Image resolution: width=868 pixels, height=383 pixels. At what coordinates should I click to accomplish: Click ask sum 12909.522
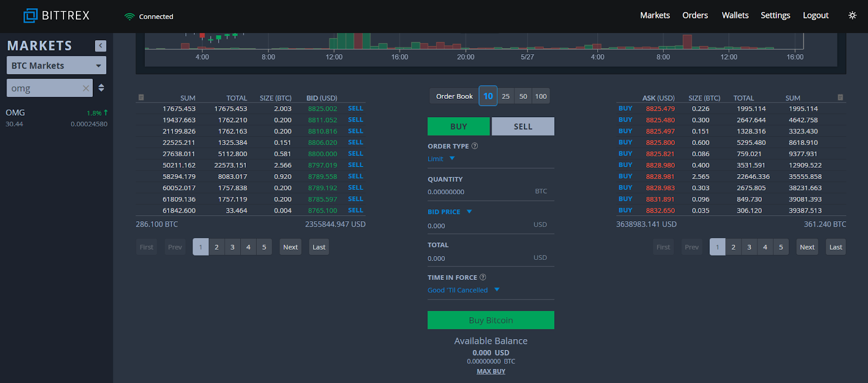(806, 165)
